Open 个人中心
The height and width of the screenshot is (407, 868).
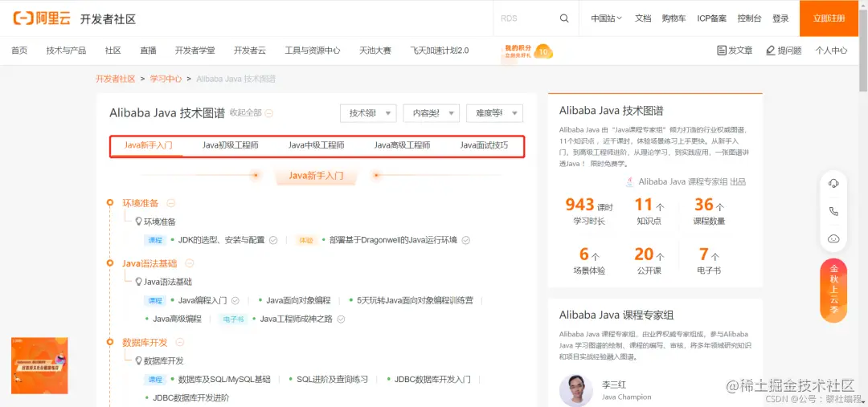tap(831, 51)
